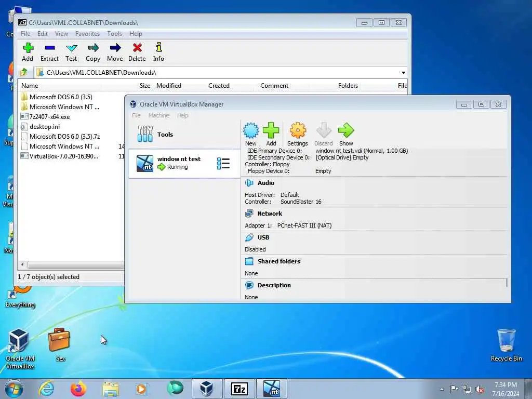Click the Delete red X icon in 7-Zip
Image resolution: width=532 pixels, height=399 pixels.
pos(137,48)
